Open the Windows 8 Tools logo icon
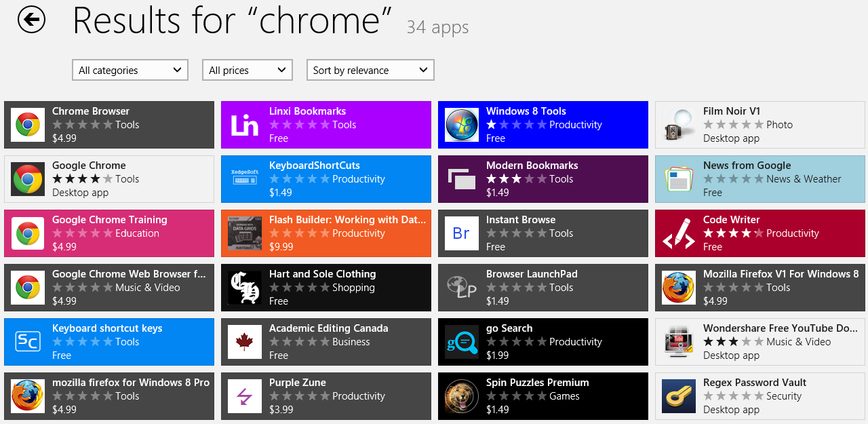The width and height of the screenshot is (868, 424). pos(461,124)
